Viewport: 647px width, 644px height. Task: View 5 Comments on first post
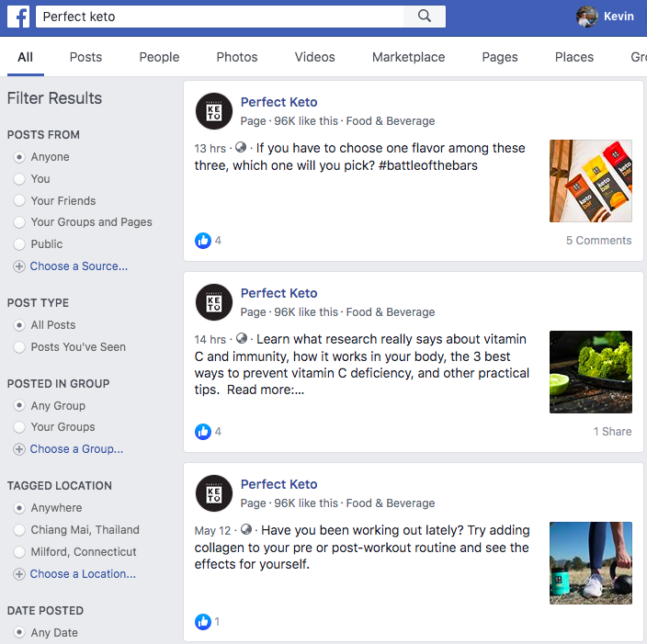pos(598,241)
